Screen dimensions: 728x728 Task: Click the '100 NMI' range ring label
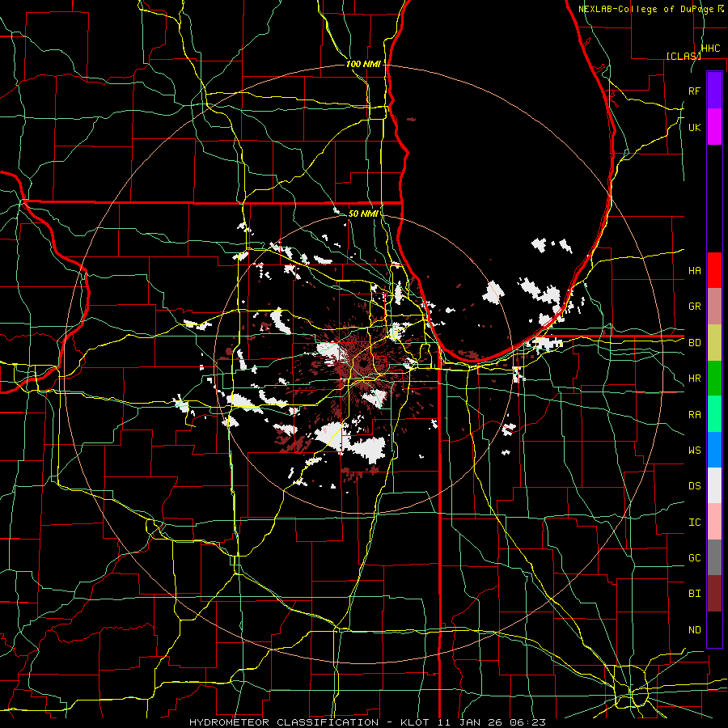point(363,64)
